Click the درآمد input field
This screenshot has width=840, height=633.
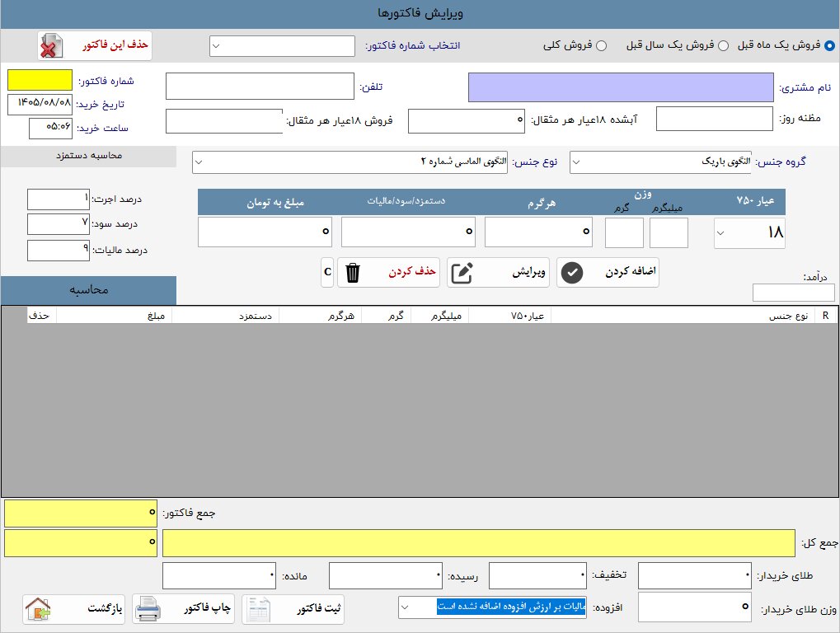pos(793,293)
